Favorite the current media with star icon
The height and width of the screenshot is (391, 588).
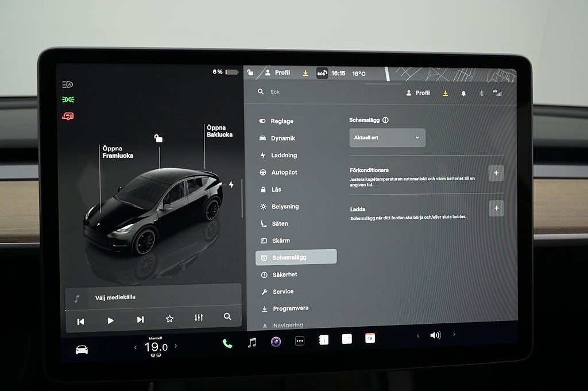[169, 319]
